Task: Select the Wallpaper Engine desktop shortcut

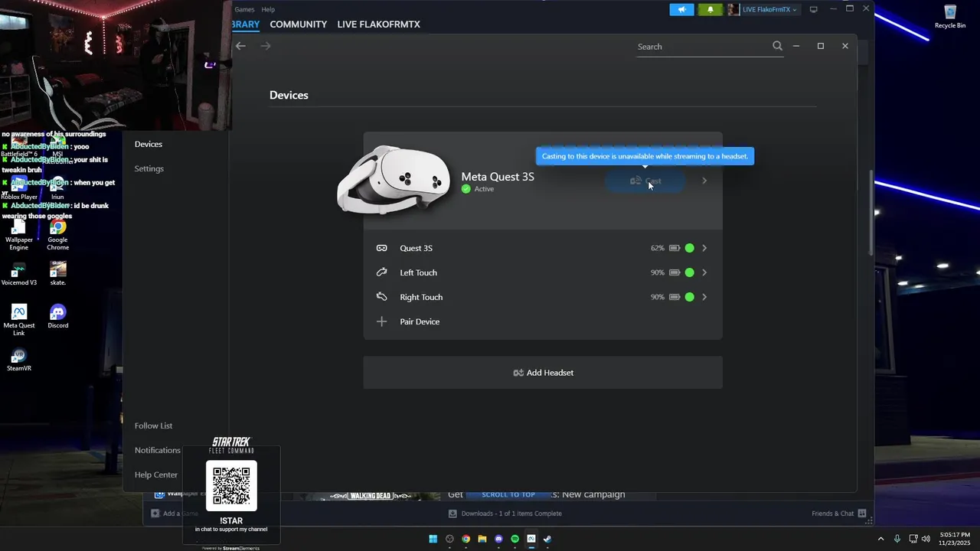Action: (19, 235)
